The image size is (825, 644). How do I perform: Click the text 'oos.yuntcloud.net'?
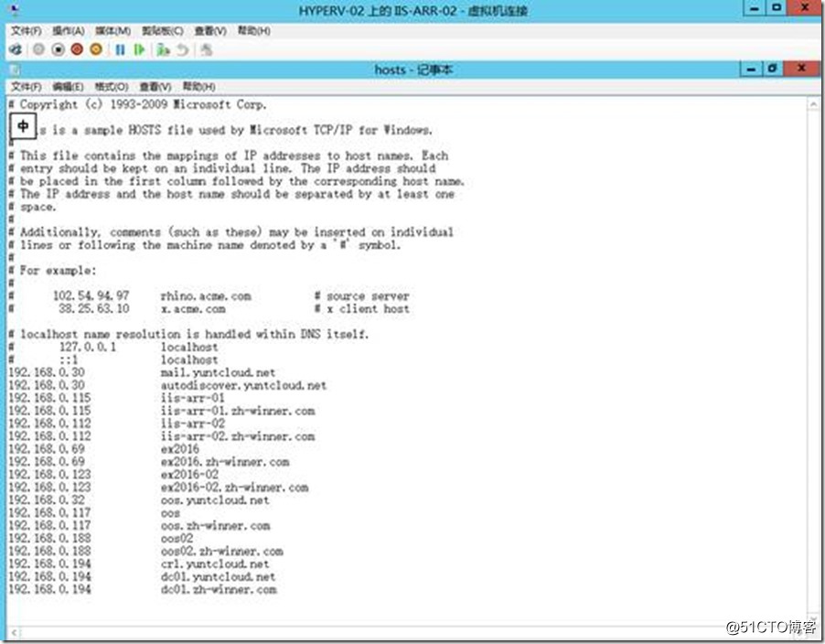(215, 499)
